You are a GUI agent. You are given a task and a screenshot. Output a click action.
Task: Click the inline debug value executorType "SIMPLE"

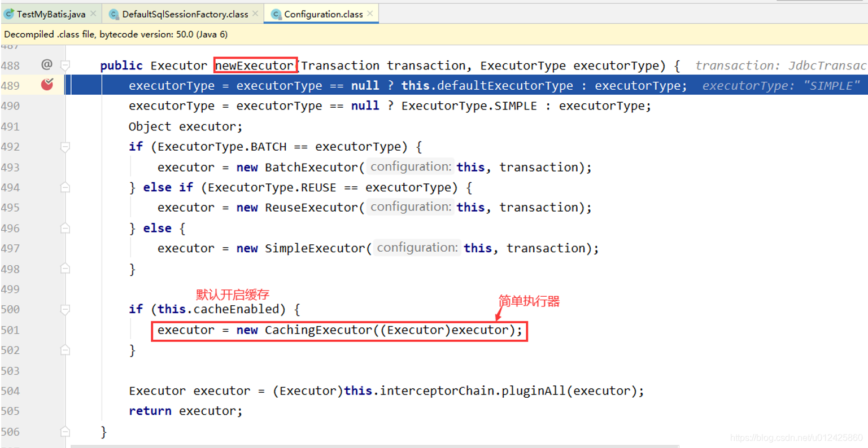[x=781, y=86]
